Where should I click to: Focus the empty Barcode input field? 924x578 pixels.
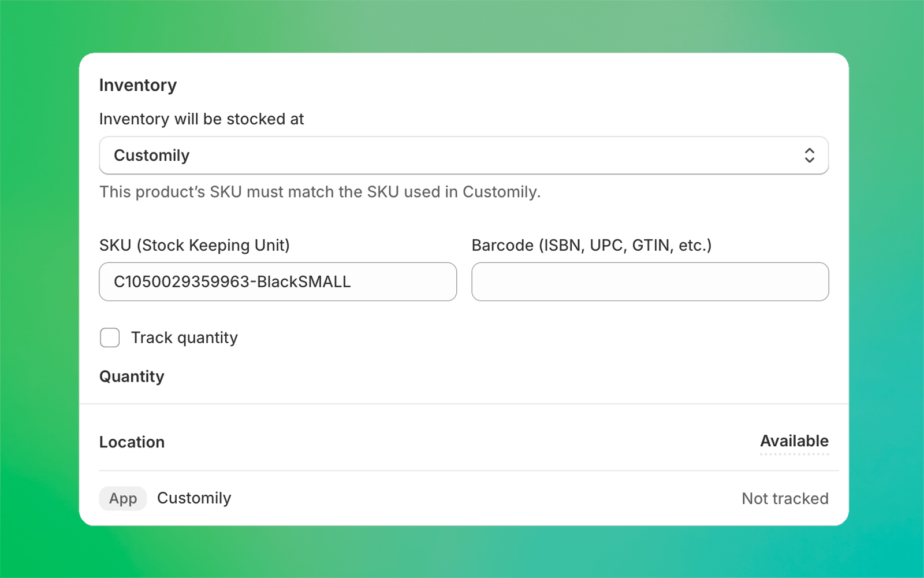coord(650,282)
